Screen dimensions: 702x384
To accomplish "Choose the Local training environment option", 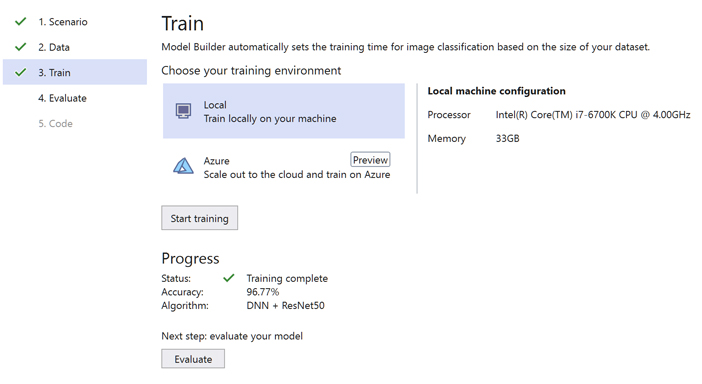I will coord(284,111).
